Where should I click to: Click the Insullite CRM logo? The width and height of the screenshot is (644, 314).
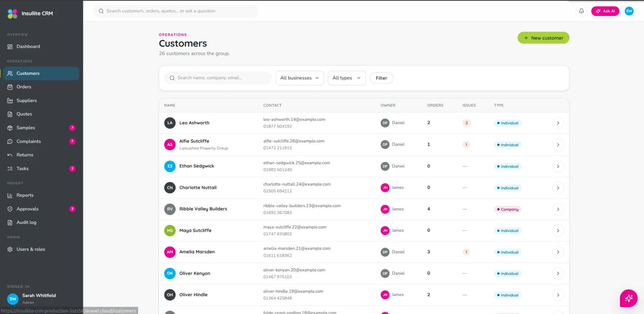pyautogui.click(x=12, y=14)
